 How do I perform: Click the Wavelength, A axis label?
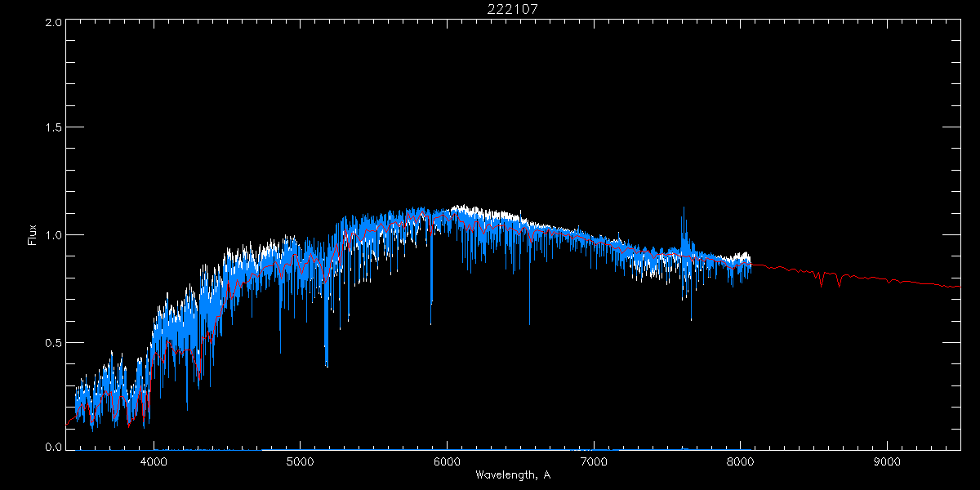[x=513, y=474]
